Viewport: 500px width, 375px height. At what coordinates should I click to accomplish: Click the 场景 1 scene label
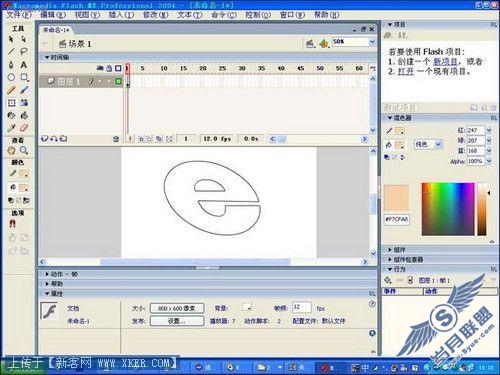(80, 44)
